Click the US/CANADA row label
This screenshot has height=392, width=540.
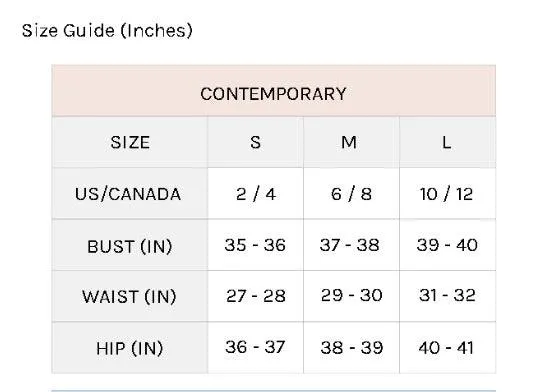coord(130,194)
